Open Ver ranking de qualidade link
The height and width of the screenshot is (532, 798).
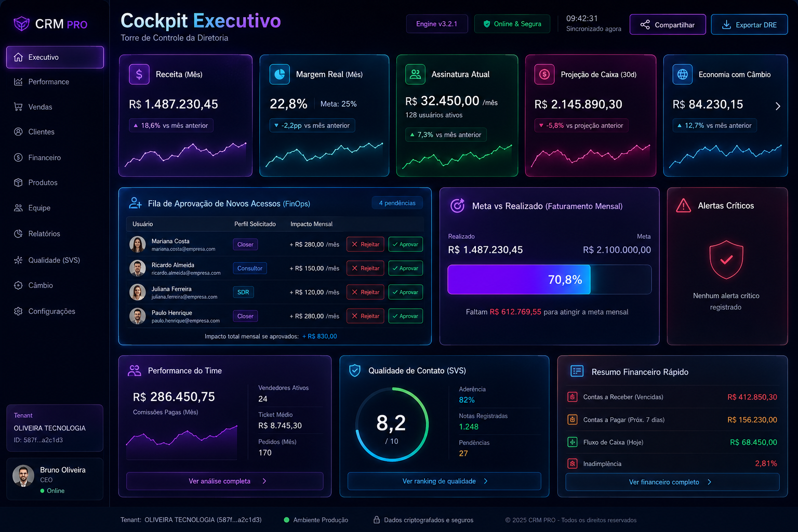444,481
